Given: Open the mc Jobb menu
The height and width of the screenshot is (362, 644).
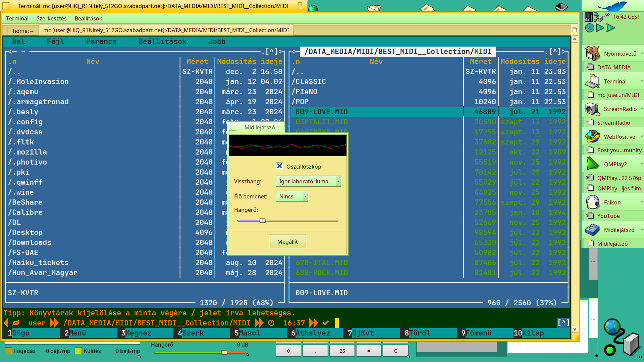Looking at the screenshot, I should [217, 41].
